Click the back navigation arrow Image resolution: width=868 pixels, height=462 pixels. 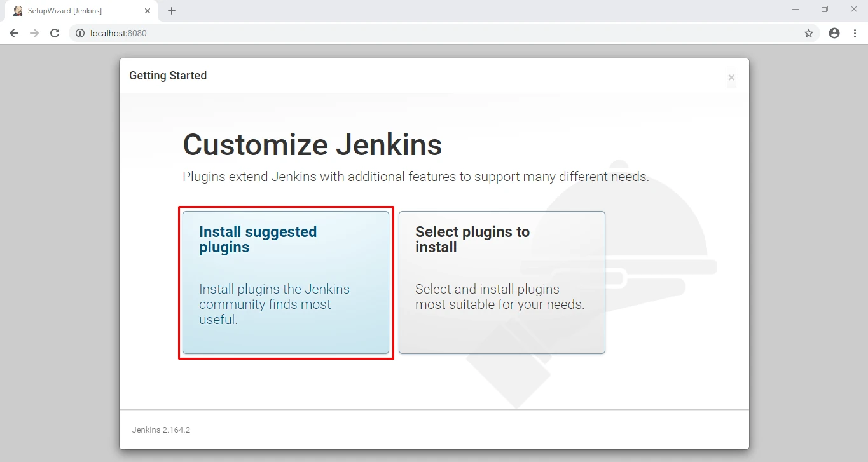pos(13,32)
